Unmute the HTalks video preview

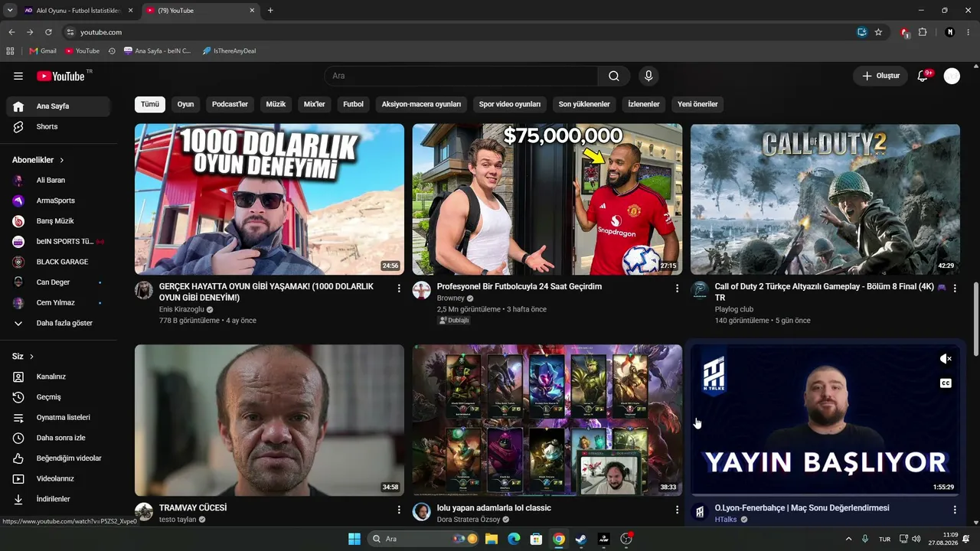click(946, 359)
